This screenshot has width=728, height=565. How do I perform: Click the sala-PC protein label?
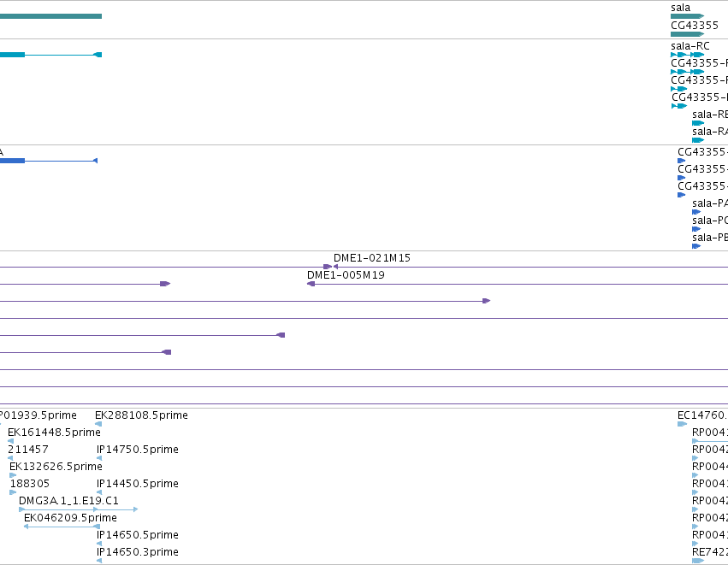pos(710,221)
